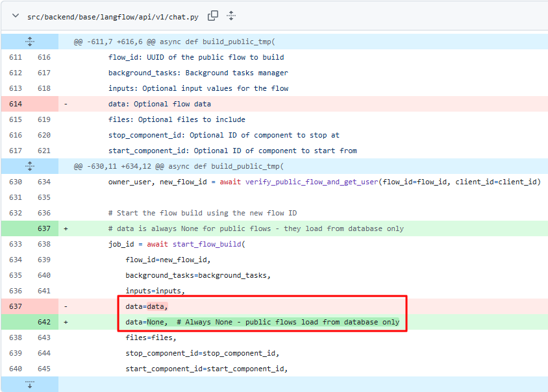This screenshot has width=548, height=392.
Task: Click new line number 642
Action: pos(44,322)
